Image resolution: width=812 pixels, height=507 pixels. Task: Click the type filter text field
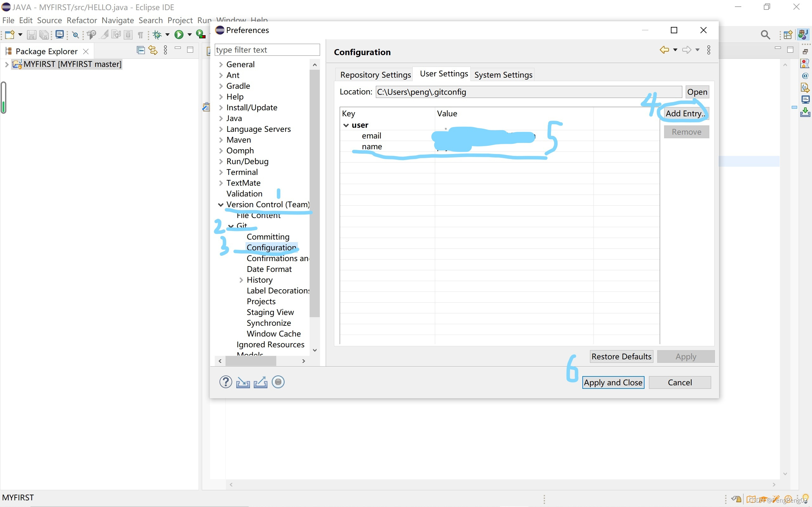(267, 50)
